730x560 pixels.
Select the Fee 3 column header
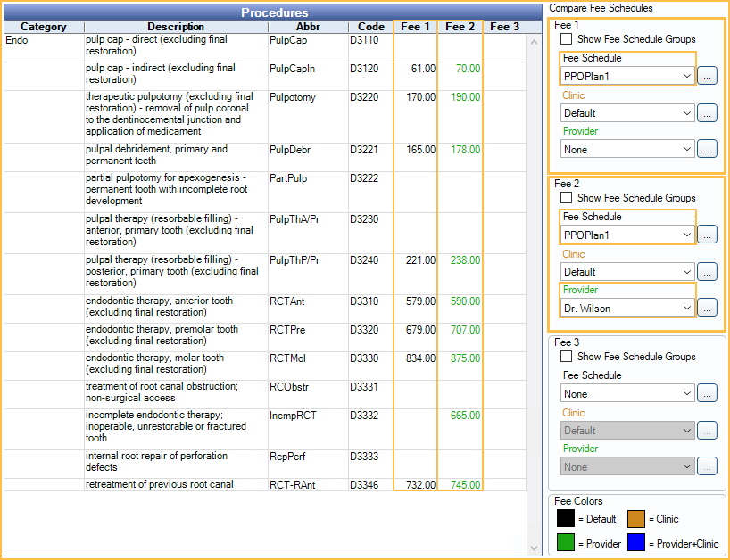(x=504, y=27)
